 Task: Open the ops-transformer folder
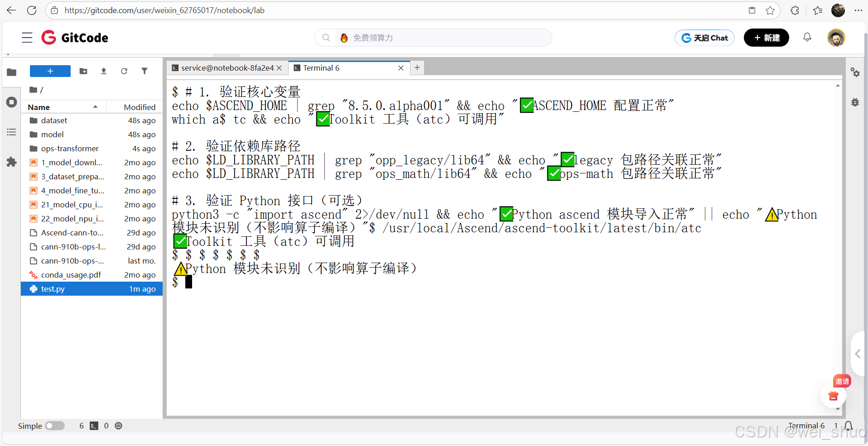coord(92,149)
